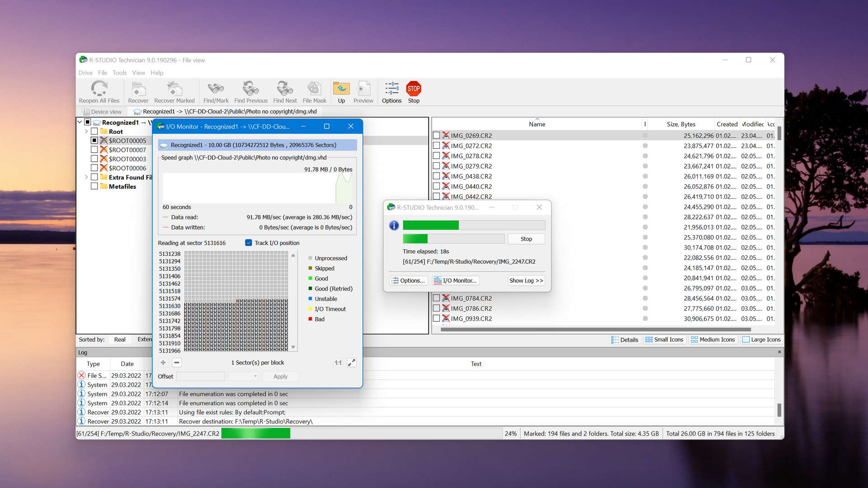This screenshot has width=868, height=488.
Task: Check the IMG_0438.CR2 file checkbox
Action: (x=436, y=176)
